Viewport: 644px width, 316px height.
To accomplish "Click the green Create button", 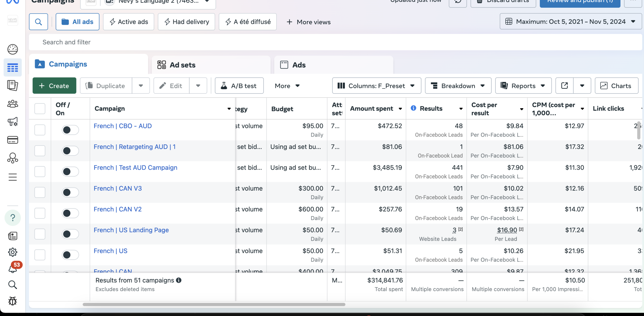I will coord(54,86).
